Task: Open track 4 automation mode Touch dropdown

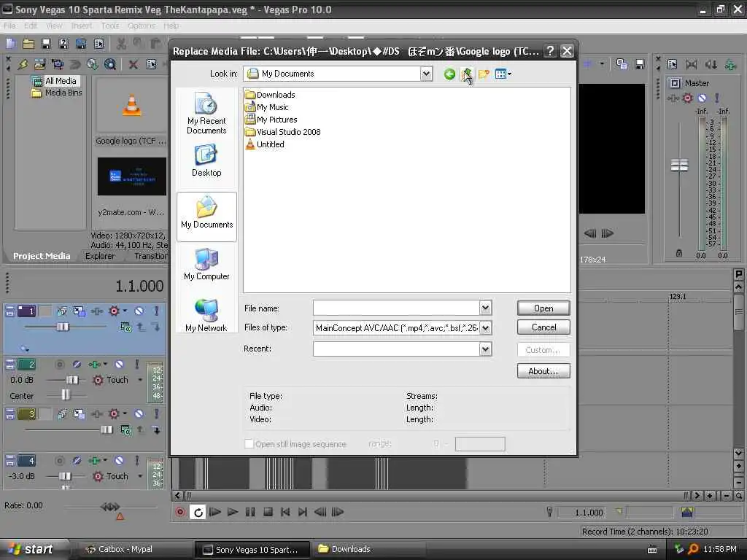Action: tap(139, 476)
